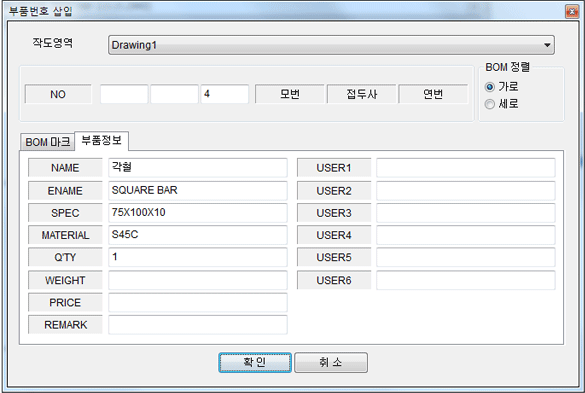Click the USER3 input field

[466, 213]
